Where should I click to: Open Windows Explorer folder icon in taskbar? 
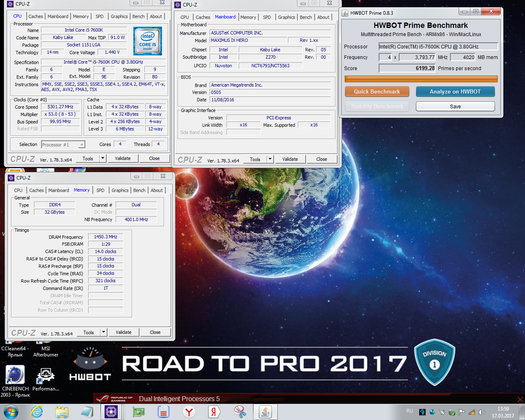point(62,412)
